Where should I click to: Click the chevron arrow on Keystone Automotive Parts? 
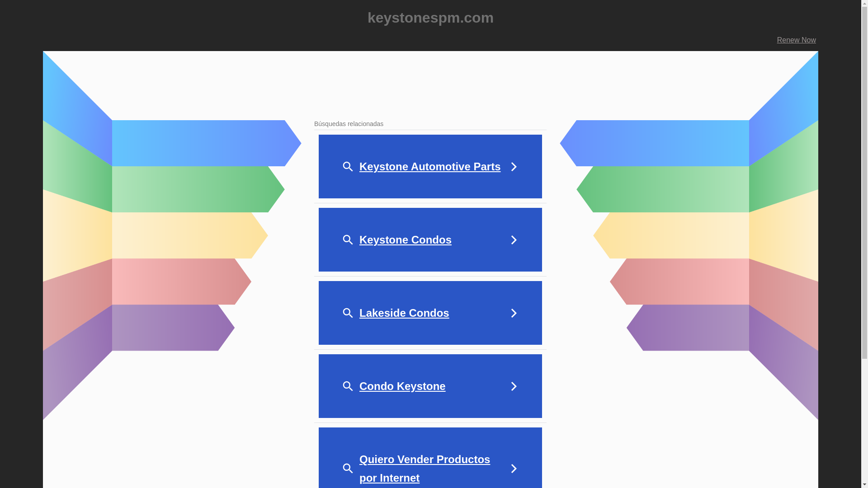coord(514,167)
